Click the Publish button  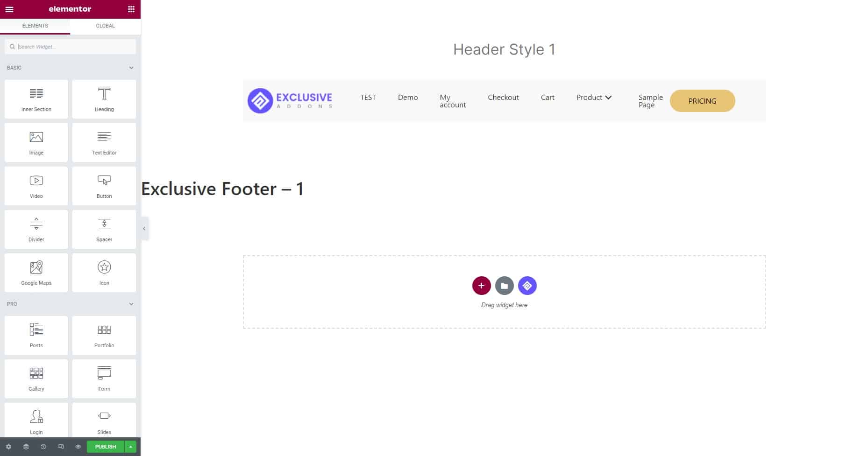click(x=106, y=447)
